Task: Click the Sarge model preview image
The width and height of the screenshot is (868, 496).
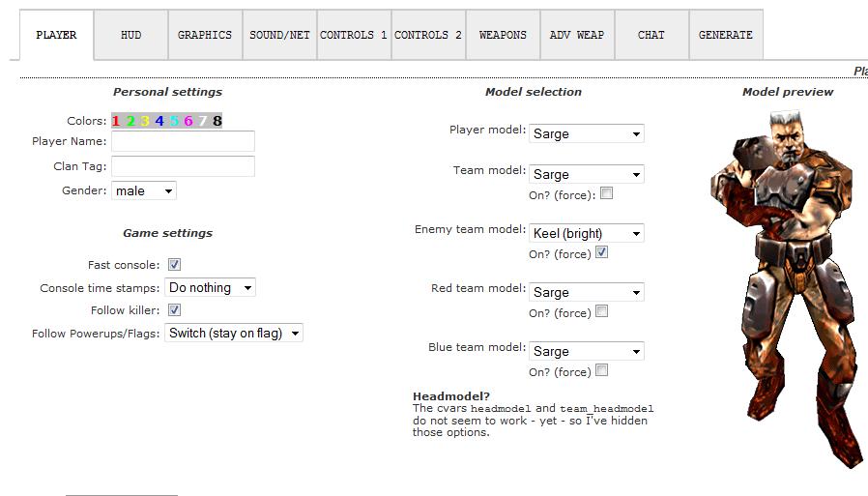Action: (x=786, y=289)
